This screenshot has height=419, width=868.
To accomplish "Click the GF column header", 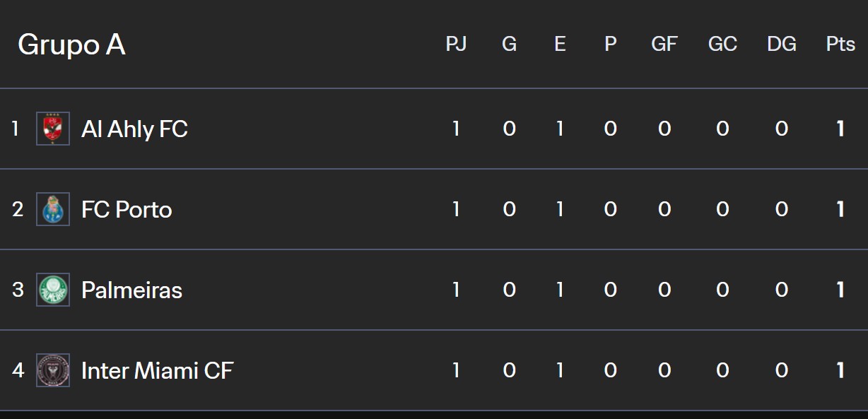I will click(x=664, y=44).
